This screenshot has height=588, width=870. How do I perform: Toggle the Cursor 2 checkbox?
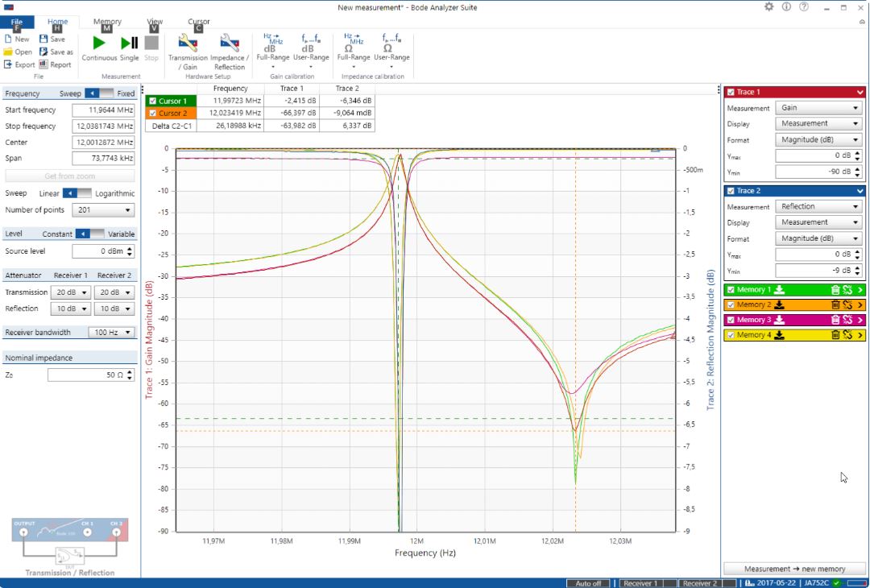click(152, 114)
